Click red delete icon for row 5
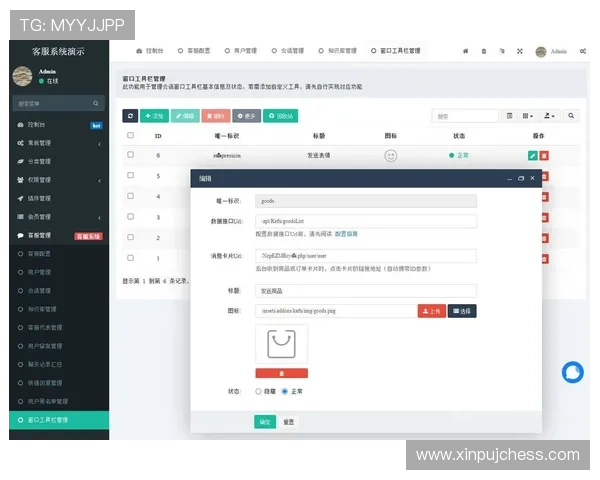Screen dimensions: 600x480 click(x=545, y=176)
